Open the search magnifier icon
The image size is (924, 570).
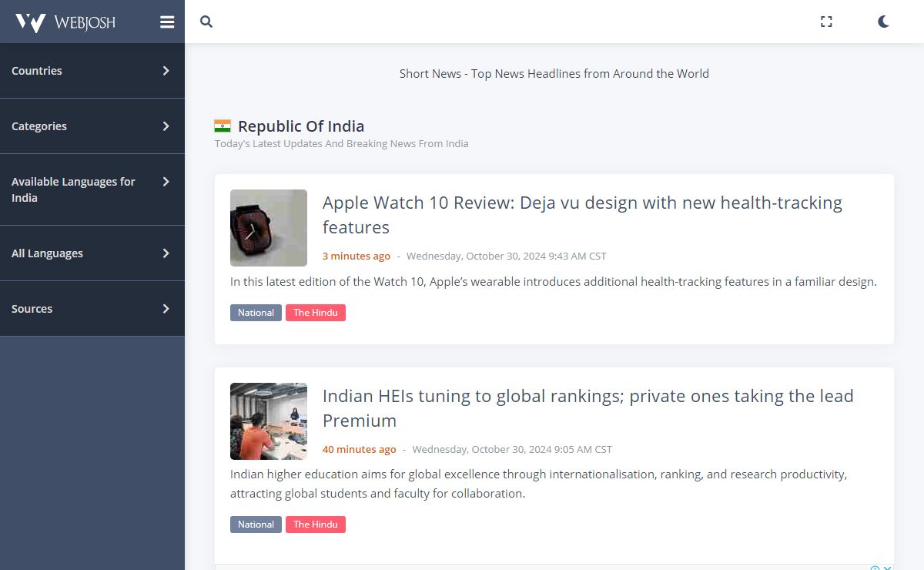click(206, 22)
